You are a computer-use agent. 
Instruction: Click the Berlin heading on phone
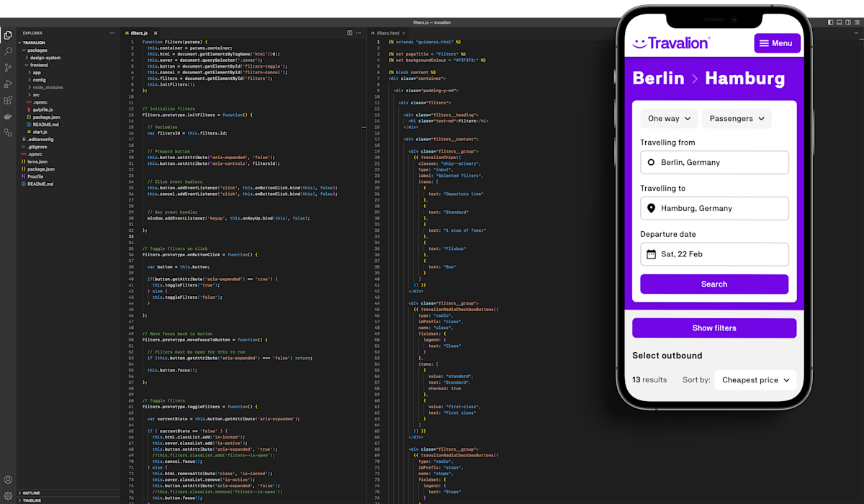658,78
